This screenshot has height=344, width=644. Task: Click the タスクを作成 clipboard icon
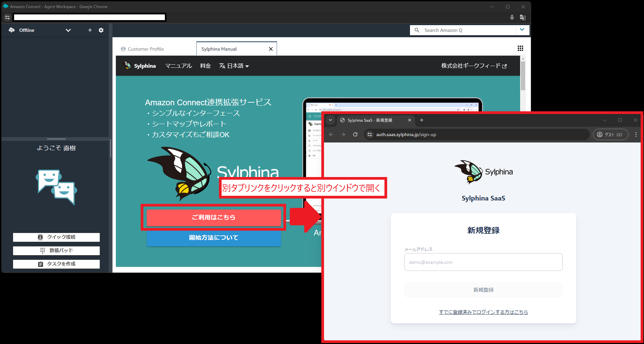click(x=40, y=264)
